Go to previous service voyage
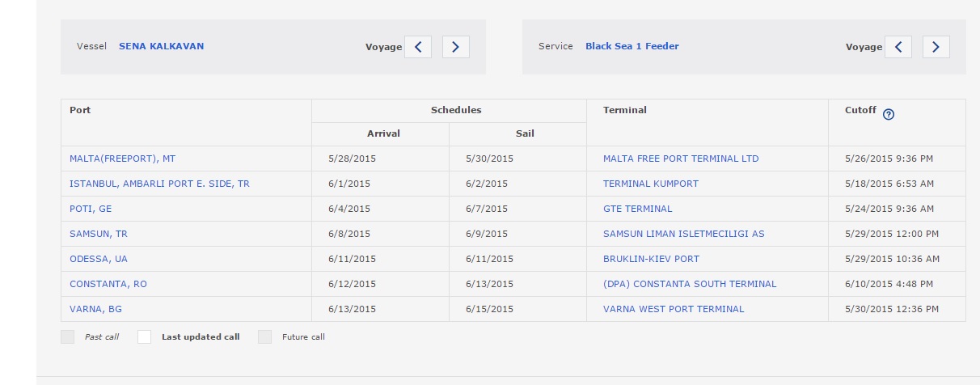This screenshot has width=980, height=385. pos(898,47)
